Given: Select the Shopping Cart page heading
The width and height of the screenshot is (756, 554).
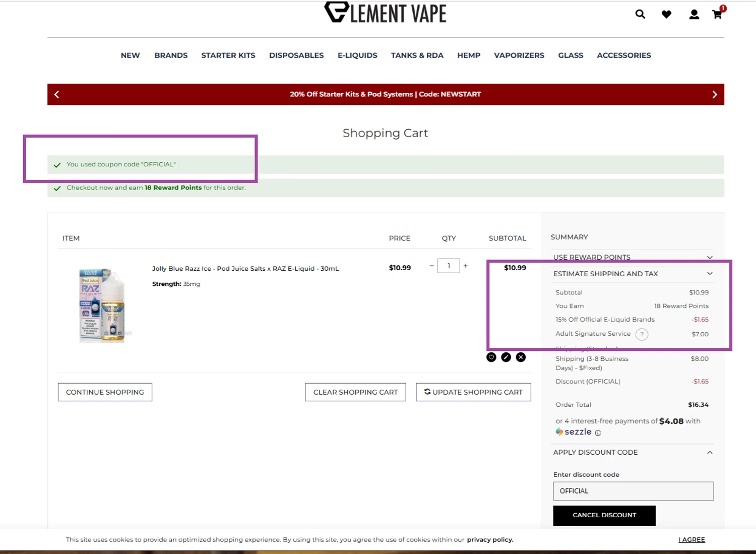Looking at the screenshot, I should (385, 133).
